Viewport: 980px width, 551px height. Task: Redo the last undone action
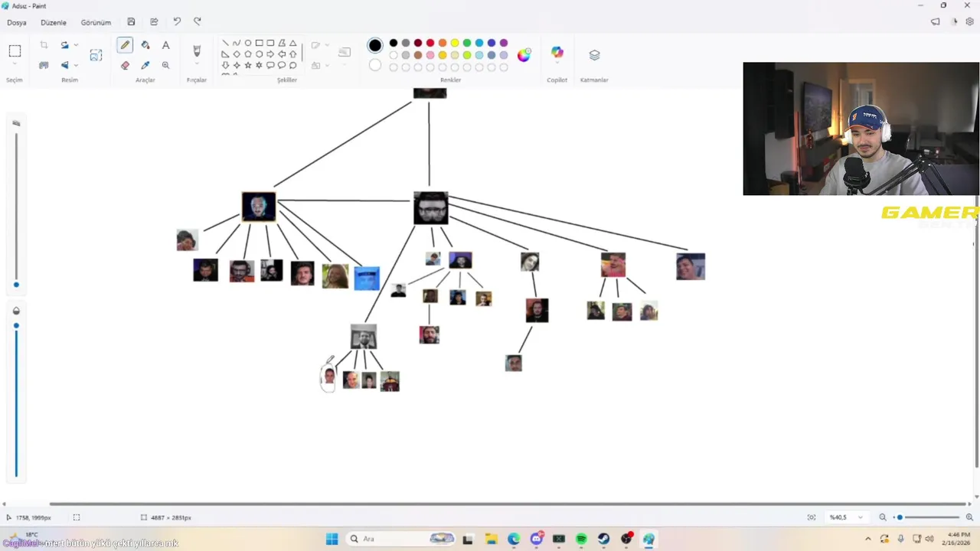click(198, 22)
